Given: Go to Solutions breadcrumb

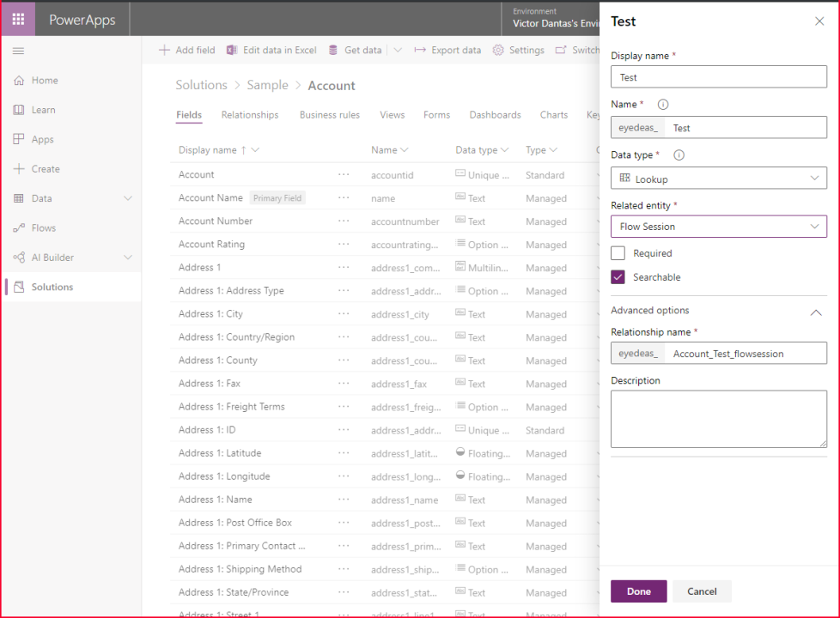Looking at the screenshot, I should point(202,85).
